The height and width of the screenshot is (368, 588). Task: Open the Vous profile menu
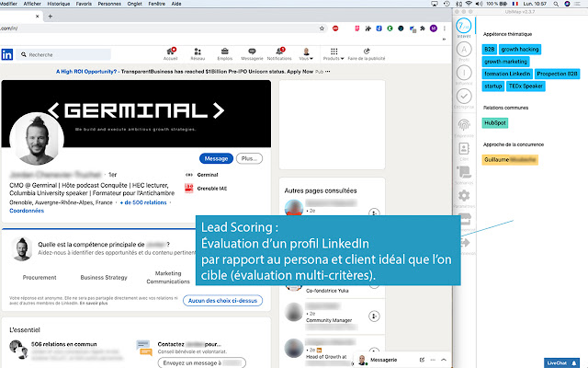306,53
